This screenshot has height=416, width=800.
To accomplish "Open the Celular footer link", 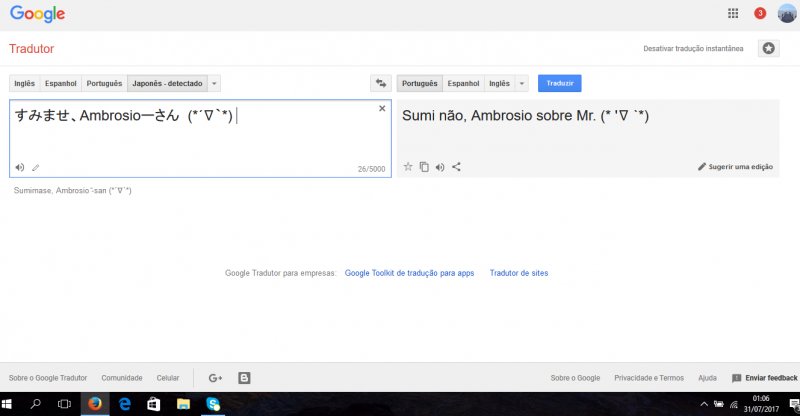I will pos(168,378).
